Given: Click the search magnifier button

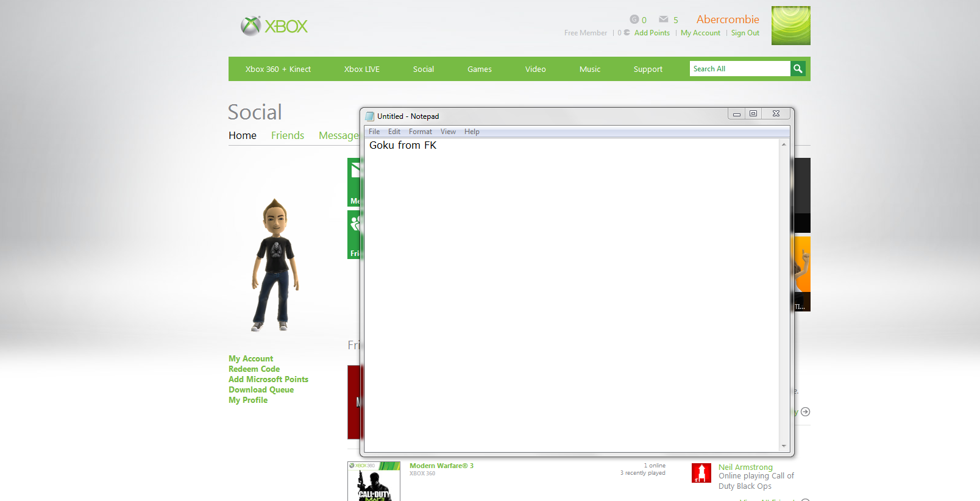Looking at the screenshot, I should point(798,69).
